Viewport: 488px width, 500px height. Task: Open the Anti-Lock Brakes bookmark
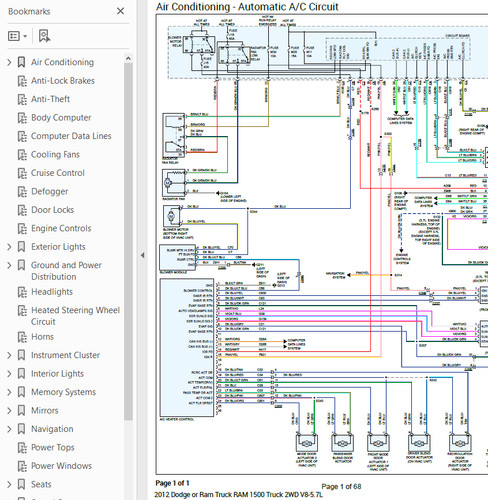point(63,81)
